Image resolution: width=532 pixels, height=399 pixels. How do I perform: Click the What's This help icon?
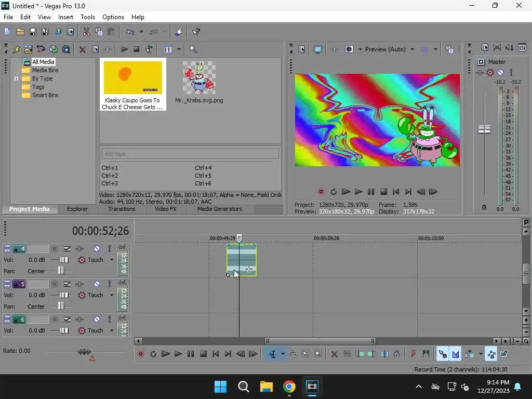click(x=196, y=32)
